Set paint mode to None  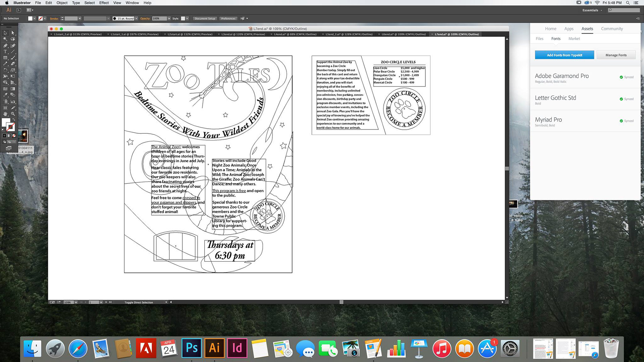(14, 136)
